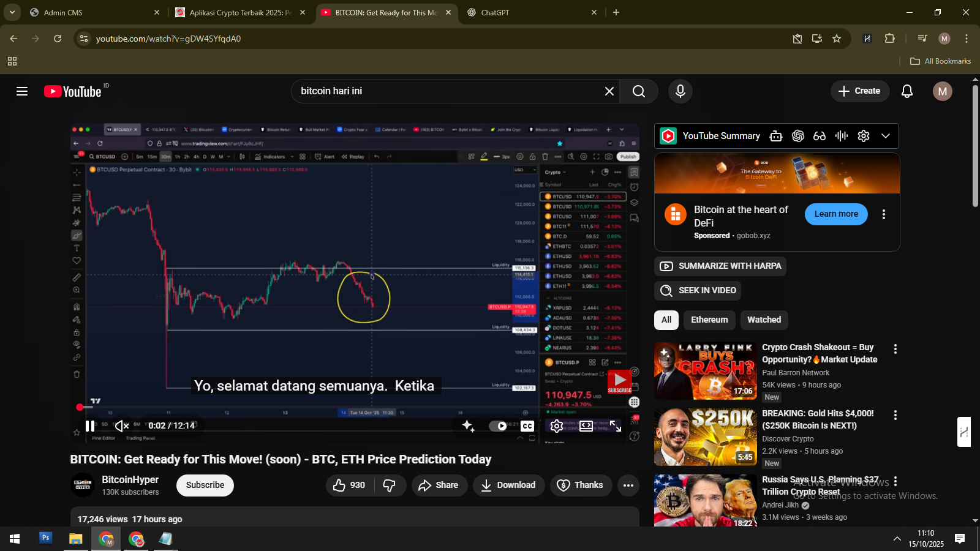Click the red video progress bar scrubber
The width and height of the screenshot is (980, 551).
pos(80,407)
